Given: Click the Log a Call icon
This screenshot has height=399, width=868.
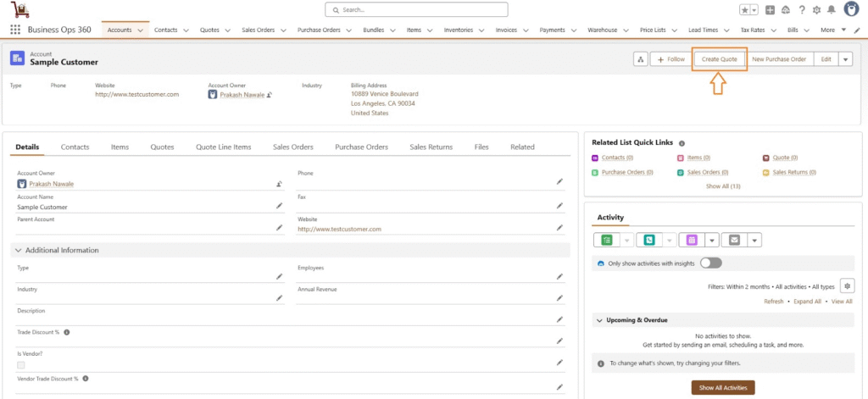Looking at the screenshot, I should coord(649,240).
